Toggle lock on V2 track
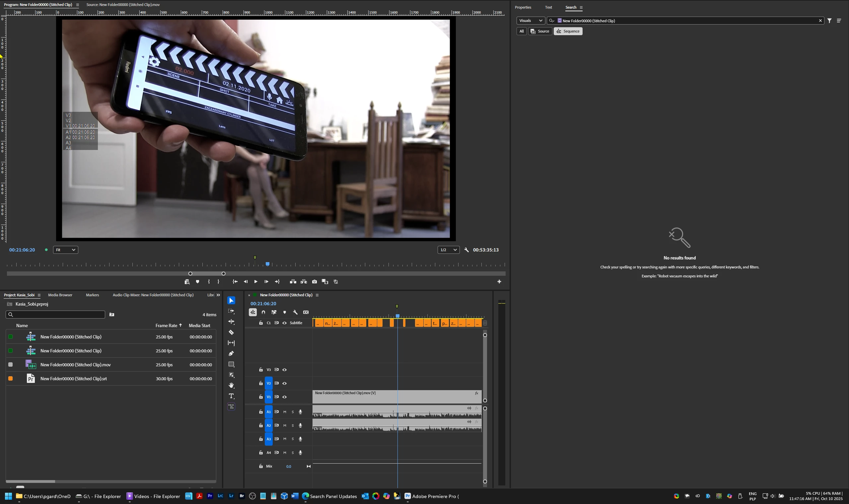The image size is (849, 504). pyautogui.click(x=261, y=384)
